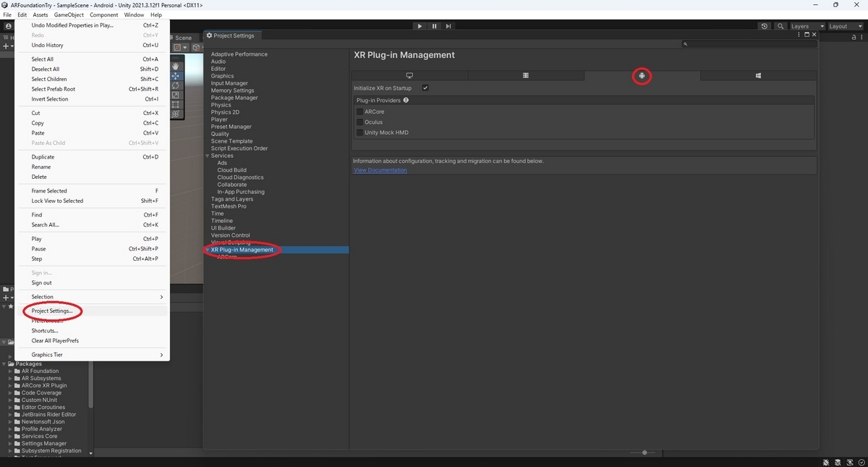
Task: Open the Plug-in Providers help icon
Action: 406,100
